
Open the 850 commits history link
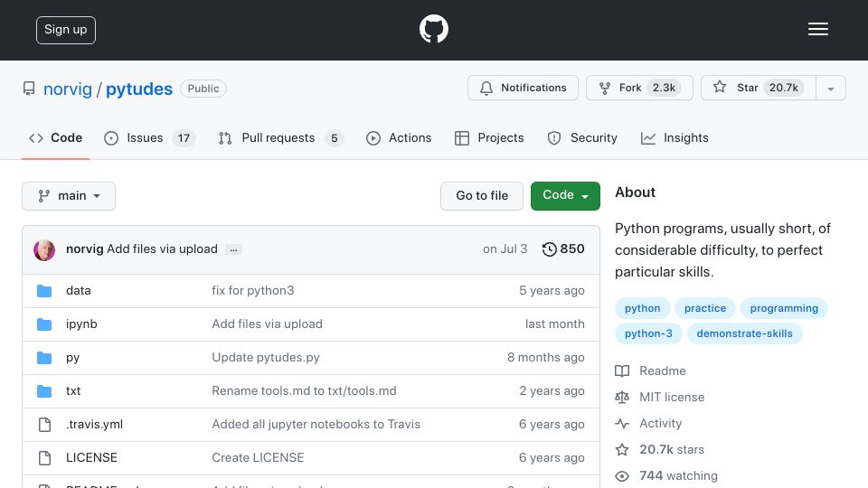coord(563,249)
